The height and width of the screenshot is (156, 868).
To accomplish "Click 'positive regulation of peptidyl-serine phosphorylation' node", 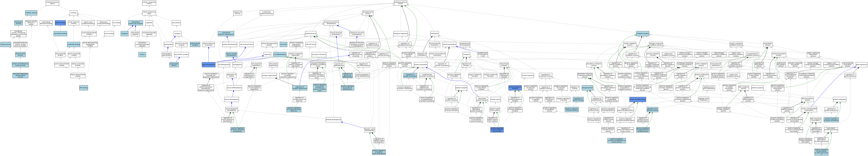I will 643,130.
